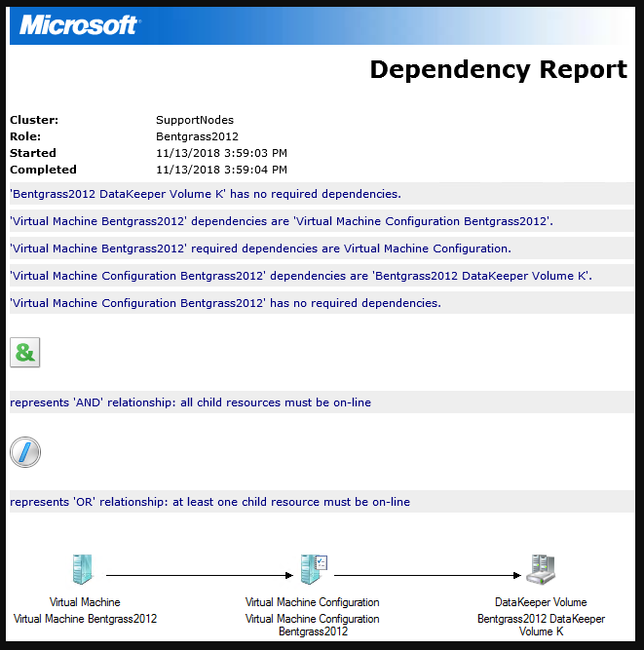Click the green ampersand AND icon
The width and height of the screenshot is (644, 650).
[25, 353]
